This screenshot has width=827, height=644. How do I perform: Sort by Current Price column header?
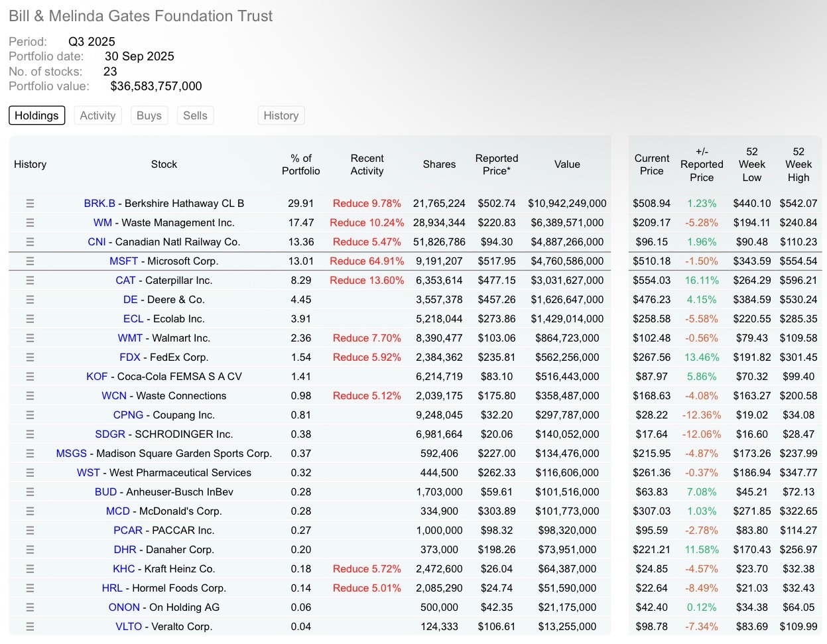click(x=652, y=164)
